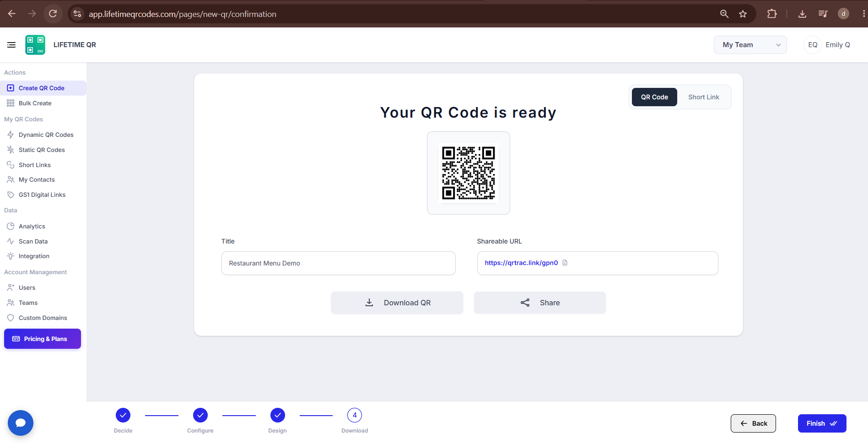The width and height of the screenshot is (868, 444).
Task: Open Create QR Code in sidebar
Action: coord(43,88)
